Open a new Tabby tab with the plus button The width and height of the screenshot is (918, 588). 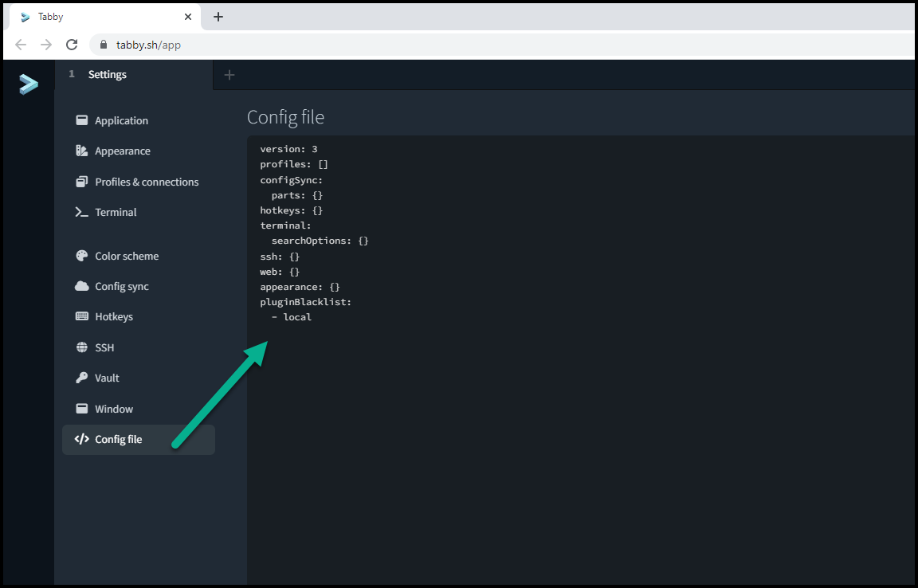click(x=229, y=75)
